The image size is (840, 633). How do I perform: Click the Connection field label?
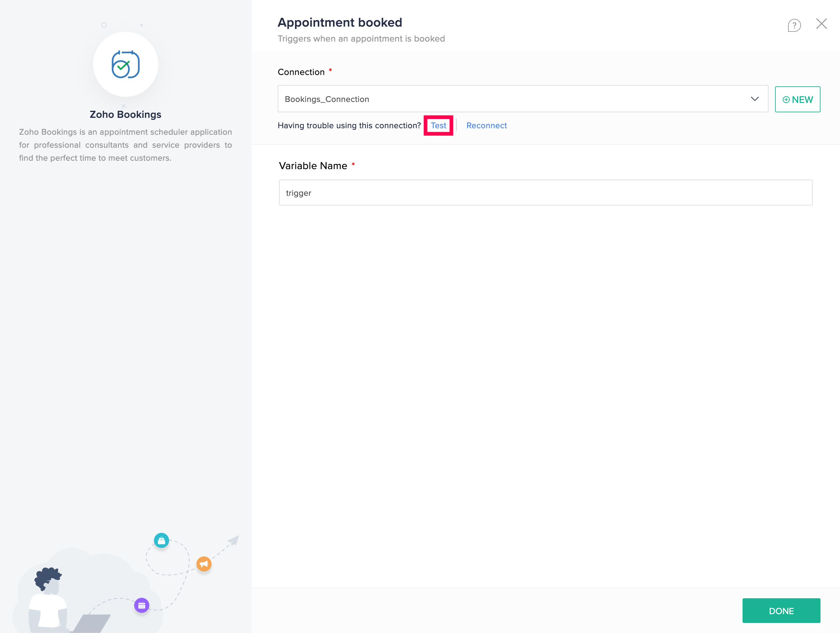pyautogui.click(x=301, y=72)
